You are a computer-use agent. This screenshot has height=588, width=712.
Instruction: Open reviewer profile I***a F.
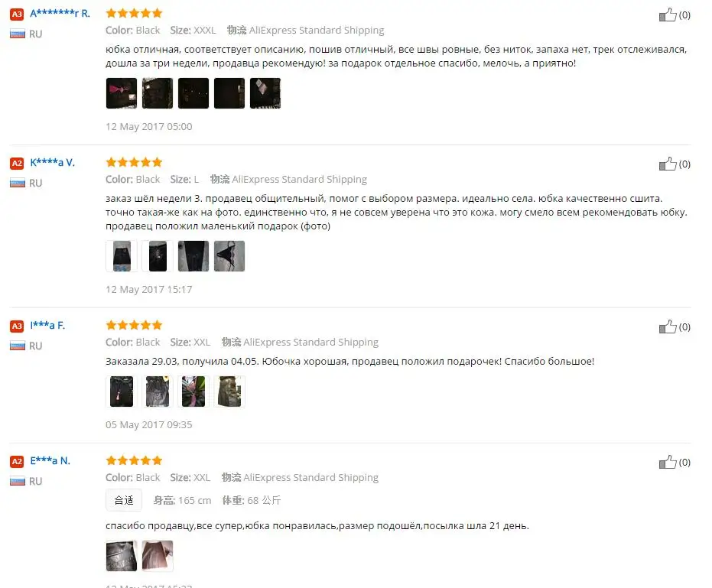point(47,325)
